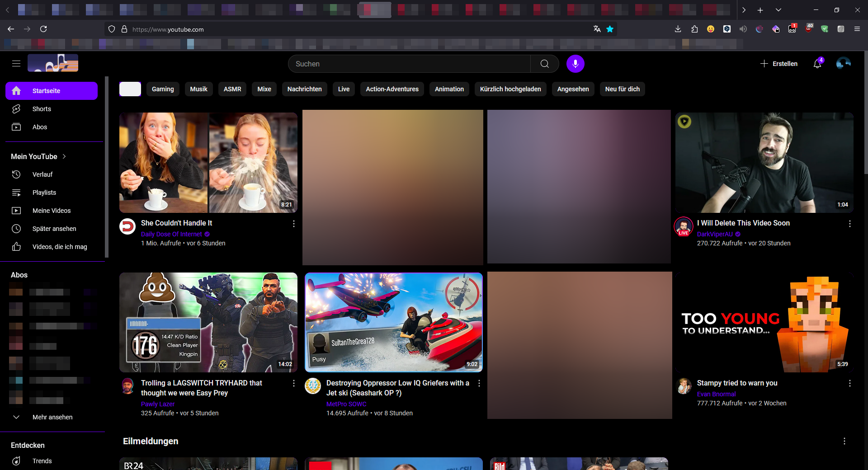
Task: Open notifications bell with 4 badge
Action: [817, 64]
